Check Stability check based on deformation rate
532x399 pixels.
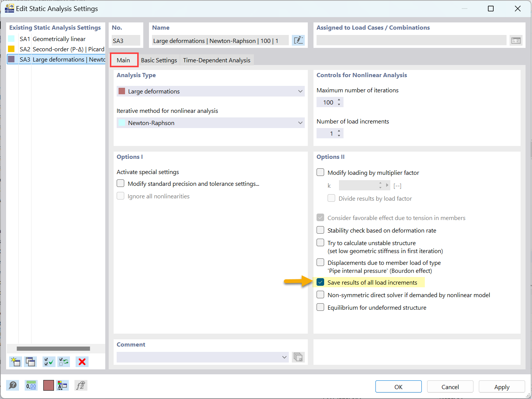coord(320,230)
